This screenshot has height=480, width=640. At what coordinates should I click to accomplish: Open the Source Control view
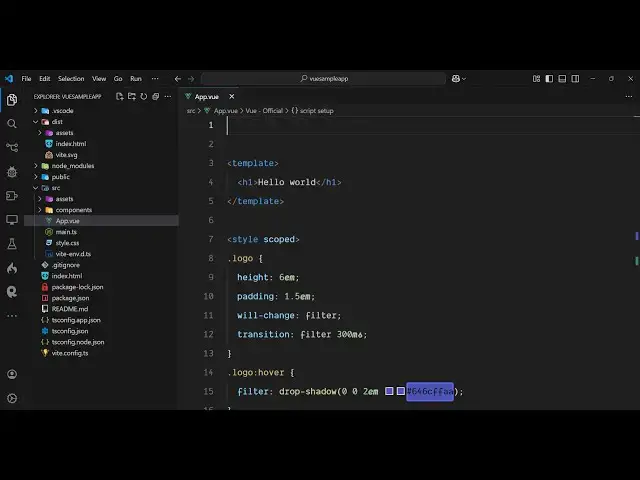point(12,147)
